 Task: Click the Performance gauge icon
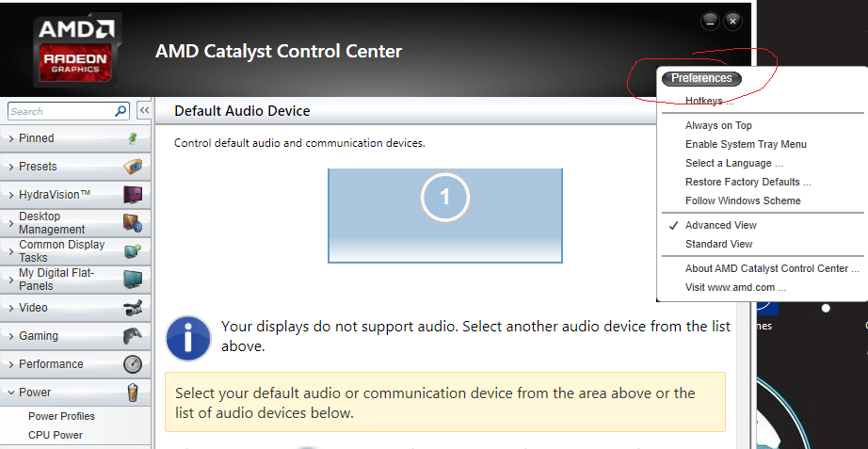133,364
